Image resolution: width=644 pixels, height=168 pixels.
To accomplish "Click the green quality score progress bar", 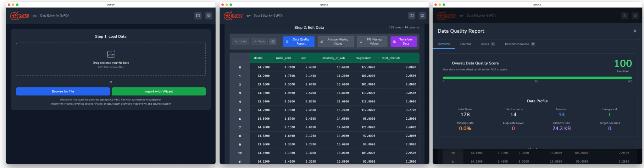I will [537, 78].
